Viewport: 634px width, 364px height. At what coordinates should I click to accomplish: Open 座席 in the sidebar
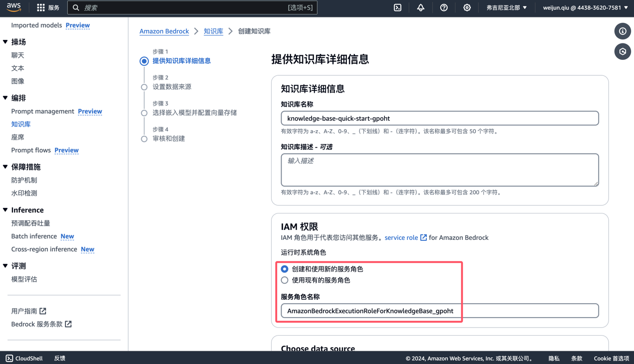(x=18, y=137)
